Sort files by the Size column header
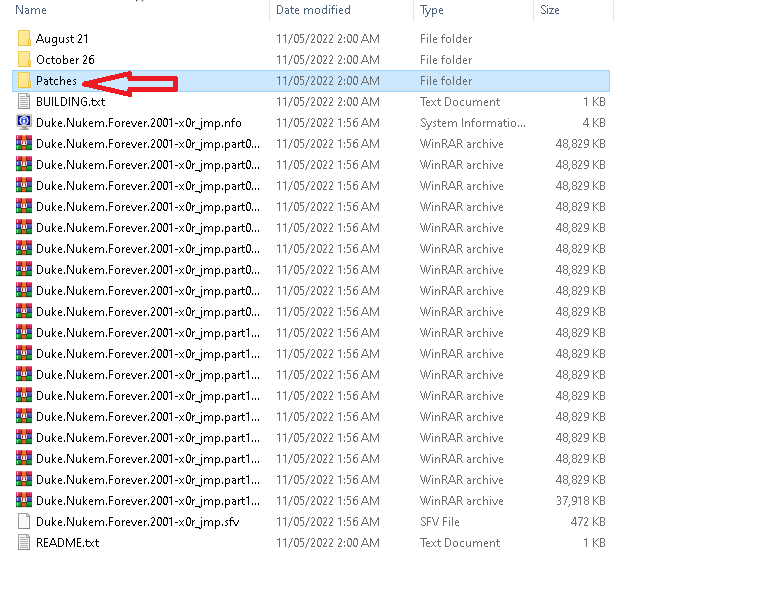 [550, 10]
